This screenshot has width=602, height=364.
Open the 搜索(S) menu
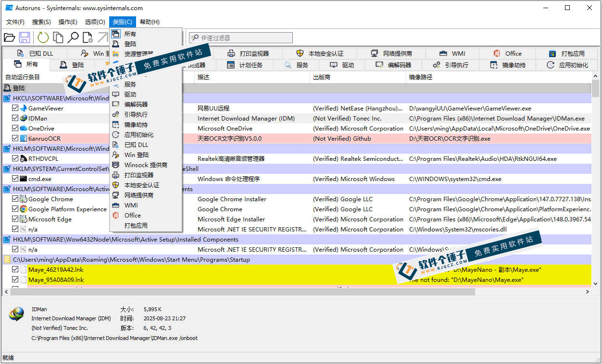click(x=41, y=22)
